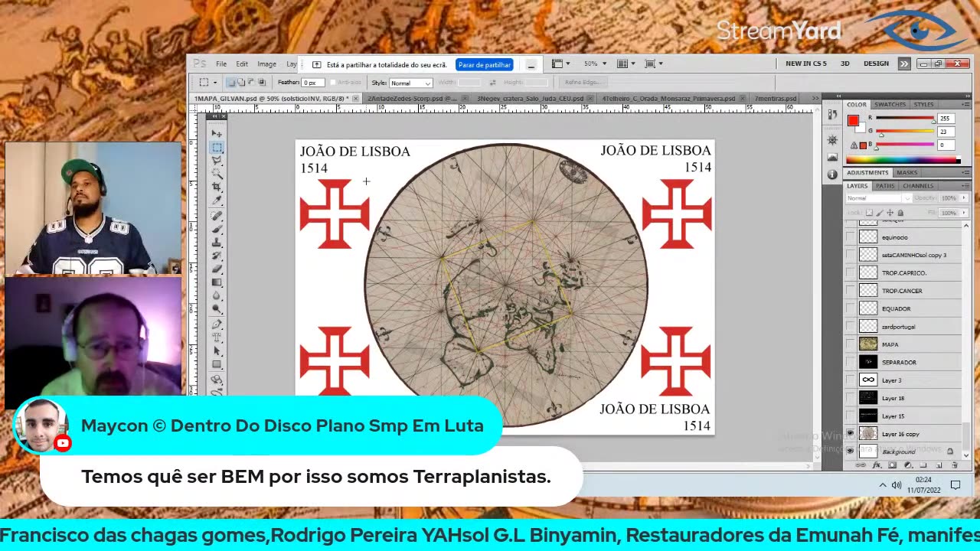Viewport: 980px width, 551px height.
Task: Create a new layer
Action: (939, 465)
